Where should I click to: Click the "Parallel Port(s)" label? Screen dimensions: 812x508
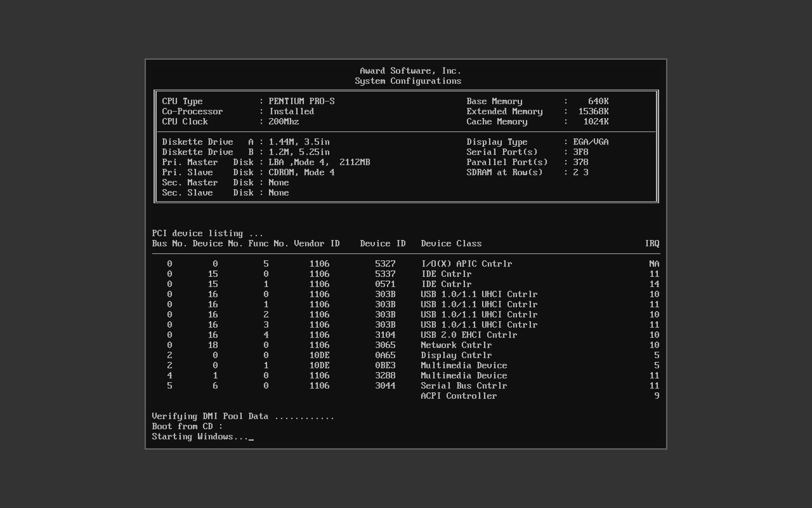point(507,162)
